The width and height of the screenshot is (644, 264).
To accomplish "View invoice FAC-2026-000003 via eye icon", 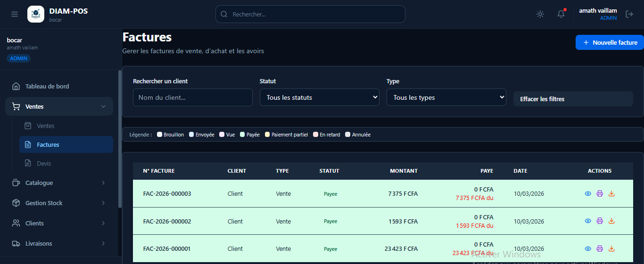I will 588,193.
